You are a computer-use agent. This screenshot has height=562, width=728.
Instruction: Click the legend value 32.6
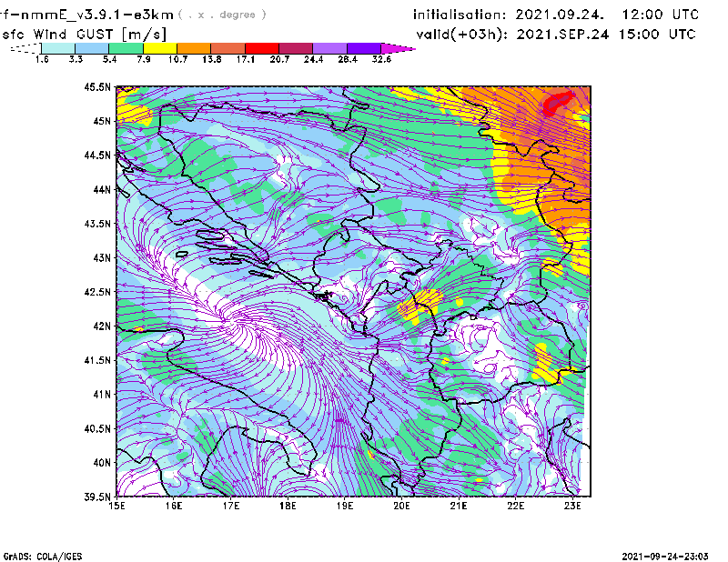(381, 59)
